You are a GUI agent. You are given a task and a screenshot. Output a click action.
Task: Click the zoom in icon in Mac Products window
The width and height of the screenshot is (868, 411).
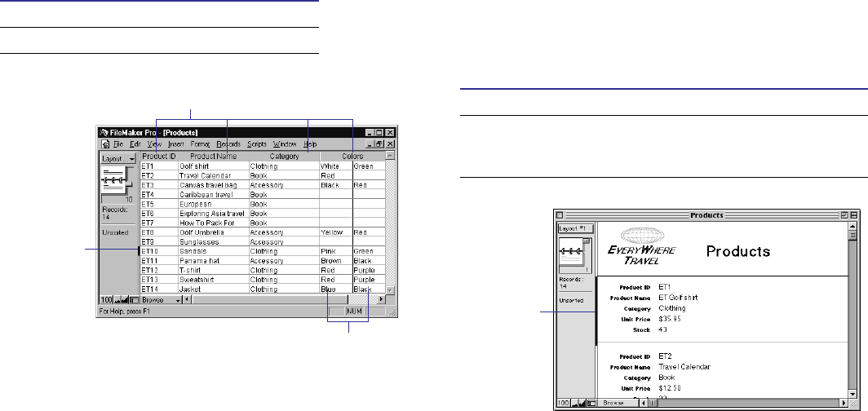tap(583, 404)
